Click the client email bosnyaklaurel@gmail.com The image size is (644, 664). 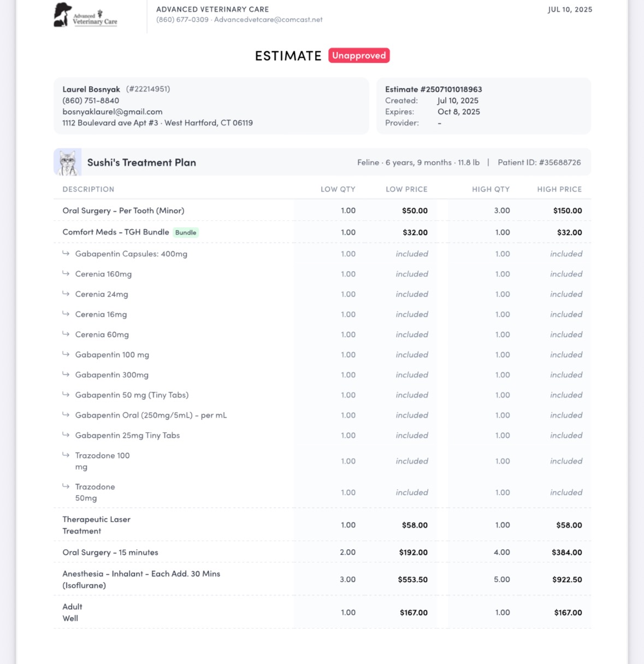click(113, 111)
